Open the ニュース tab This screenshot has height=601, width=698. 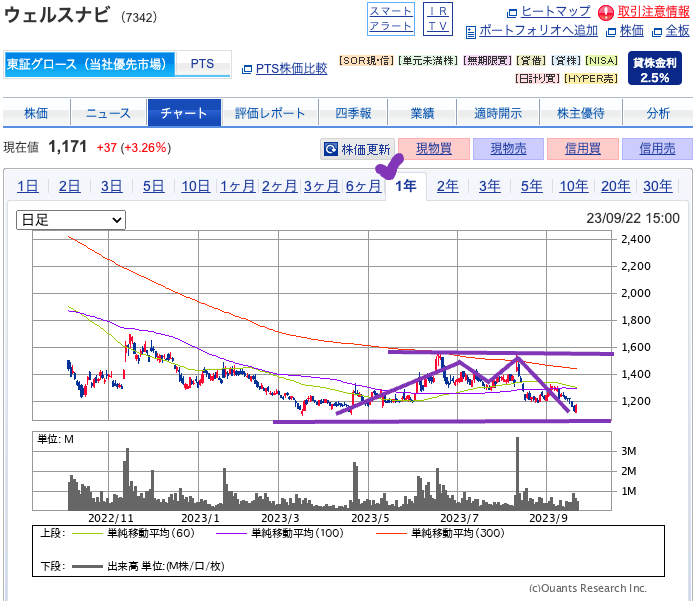coord(108,113)
